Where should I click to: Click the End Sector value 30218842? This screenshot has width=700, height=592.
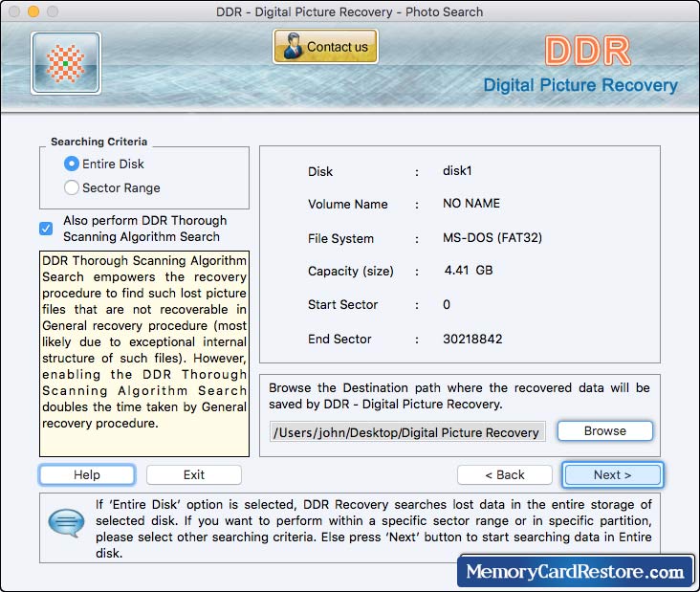coord(472,339)
